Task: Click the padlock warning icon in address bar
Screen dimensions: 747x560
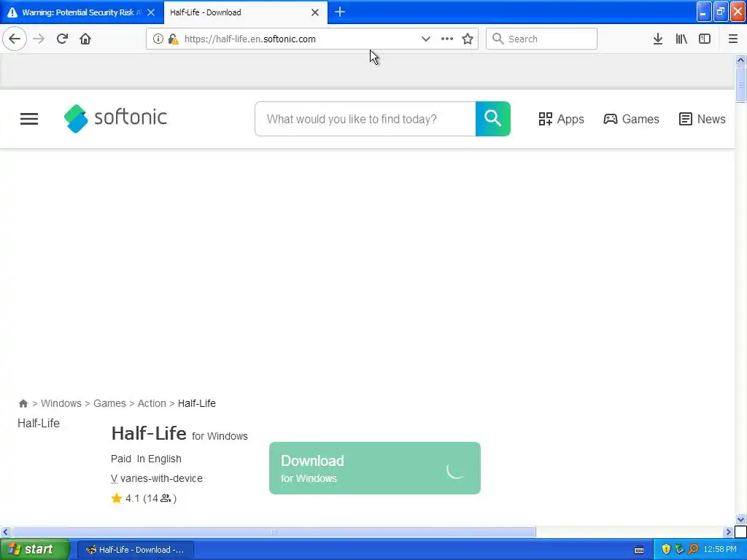Action: click(174, 39)
